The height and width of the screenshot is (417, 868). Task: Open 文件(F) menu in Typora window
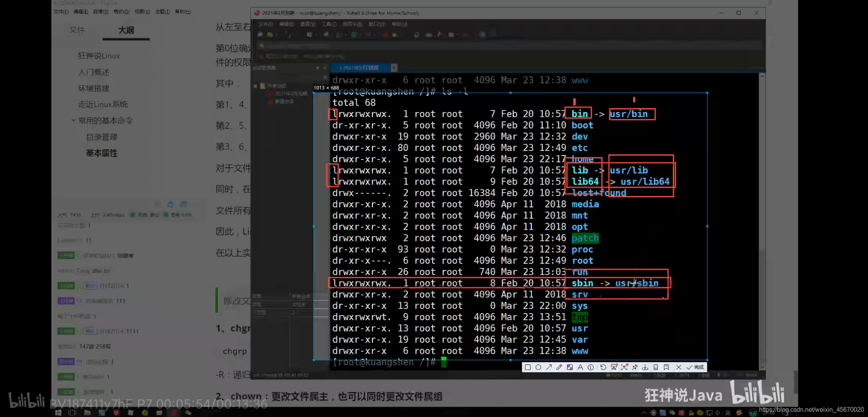(x=61, y=12)
